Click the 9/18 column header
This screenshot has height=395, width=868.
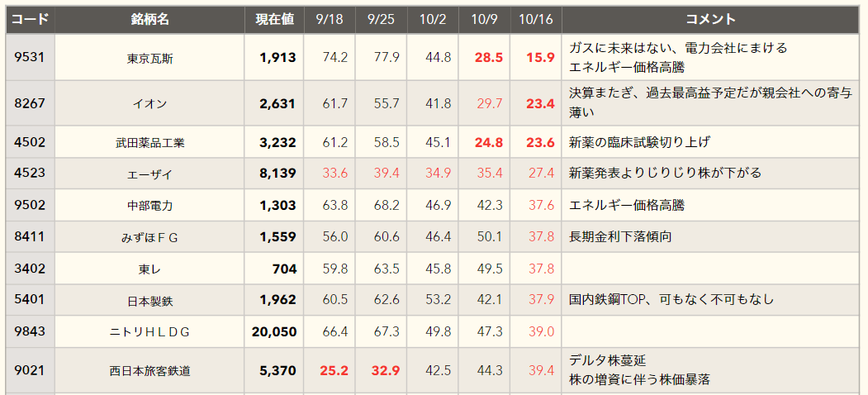click(x=330, y=19)
